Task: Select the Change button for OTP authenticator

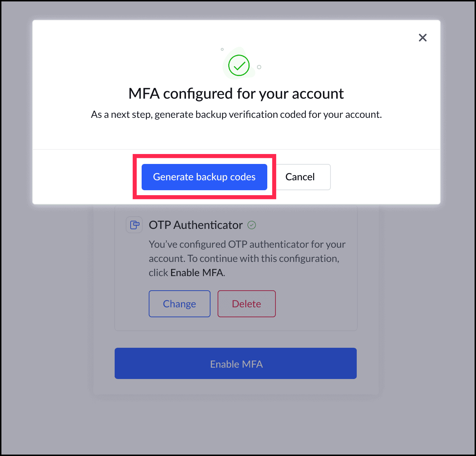Action: pos(180,304)
